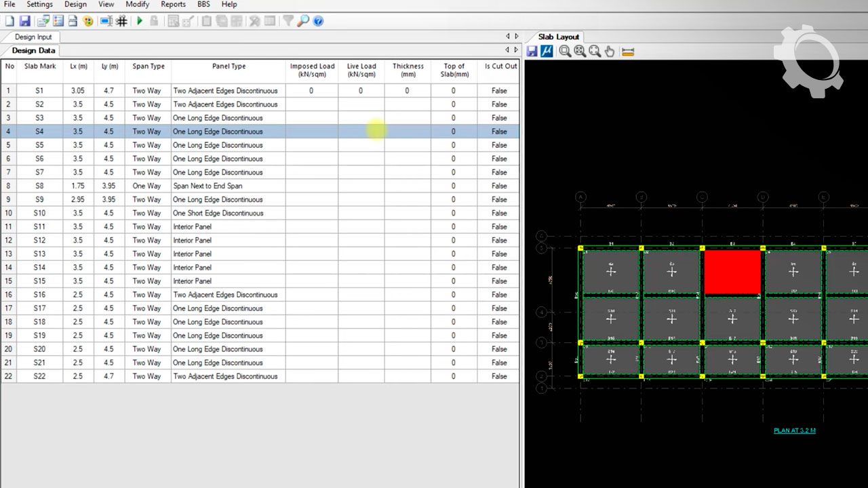868x488 pixels.
Task: Click the color palette icon in toolbar
Action: [87, 21]
